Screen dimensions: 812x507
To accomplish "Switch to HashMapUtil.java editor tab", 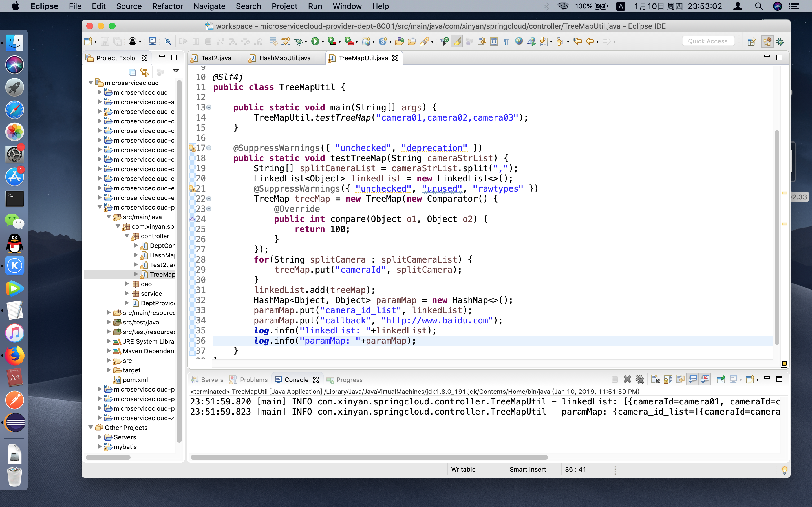I will (284, 58).
